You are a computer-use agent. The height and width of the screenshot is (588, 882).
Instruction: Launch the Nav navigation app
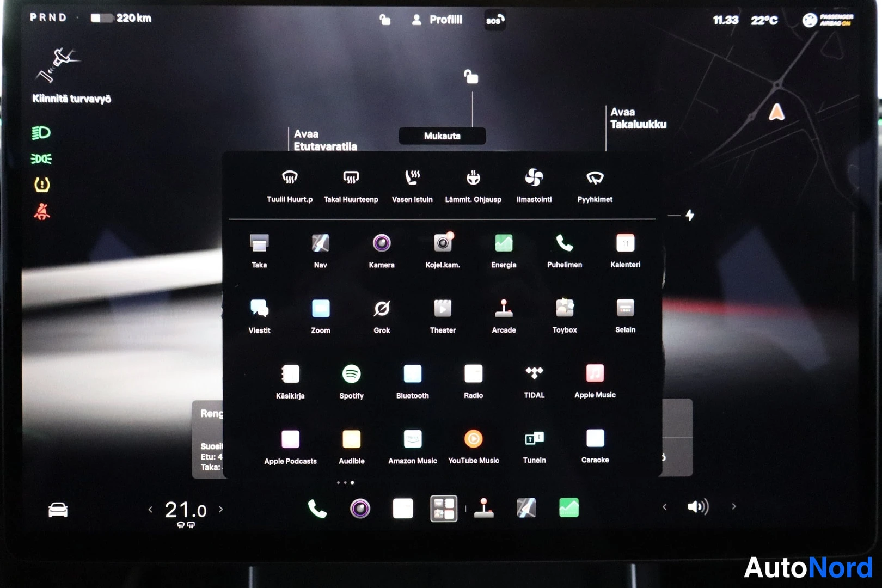click(x=320, y=250)
